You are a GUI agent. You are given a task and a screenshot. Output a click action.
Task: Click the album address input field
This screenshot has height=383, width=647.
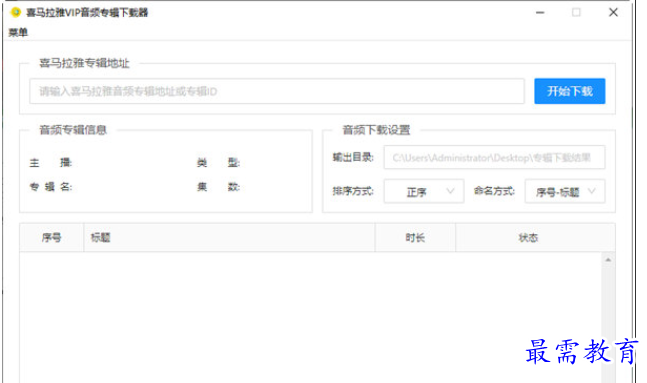coord(277,91)
